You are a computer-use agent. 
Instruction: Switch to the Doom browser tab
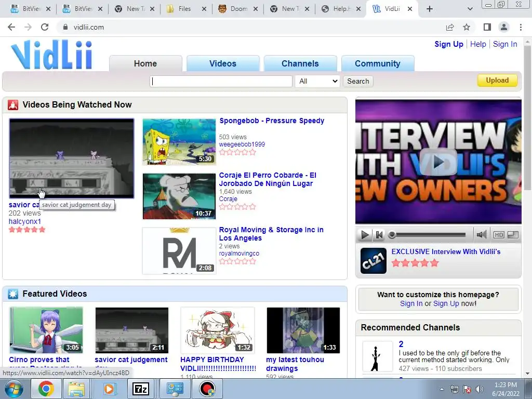click(237, 9)
